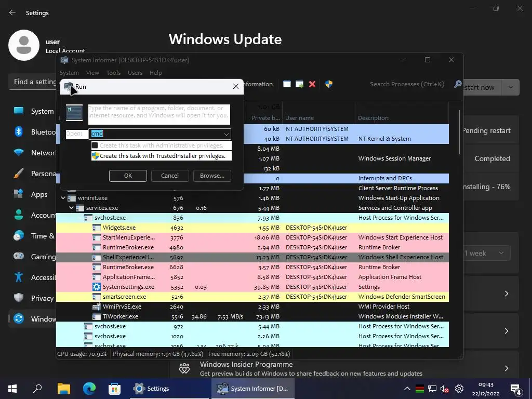Click Browse... in Run dialog
The height and width of the screenshot is (399, 532).
point(212,176)
